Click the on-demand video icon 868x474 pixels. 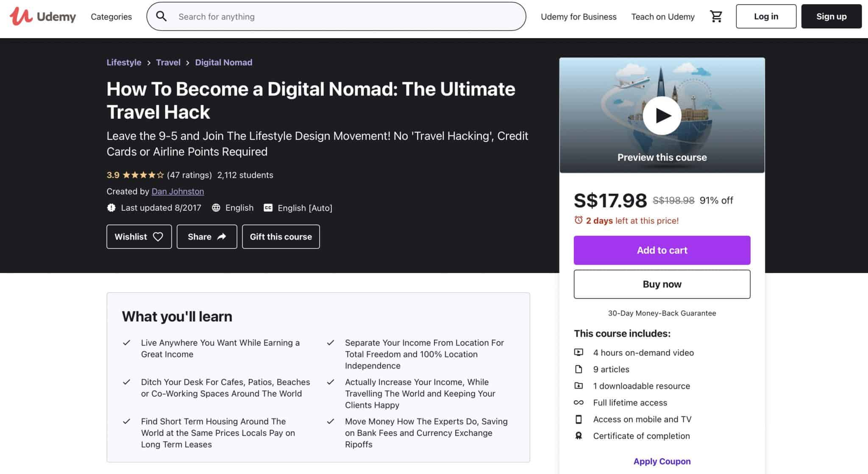pyautogui.click(x=579, y=352)
